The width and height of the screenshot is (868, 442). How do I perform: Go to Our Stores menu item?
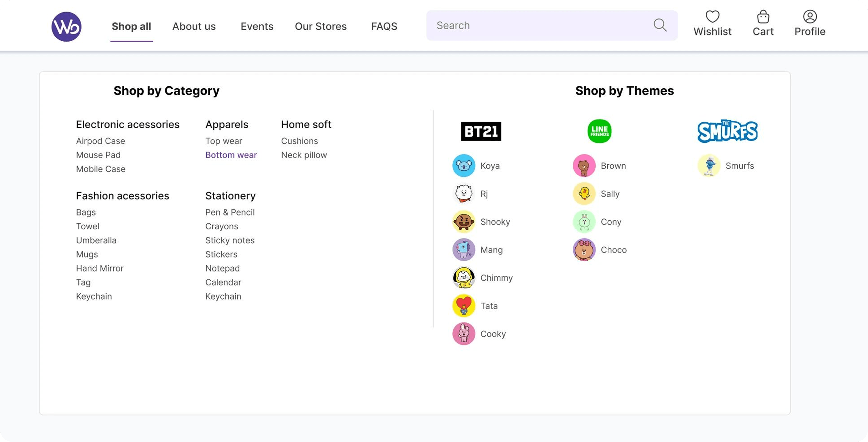320,26
